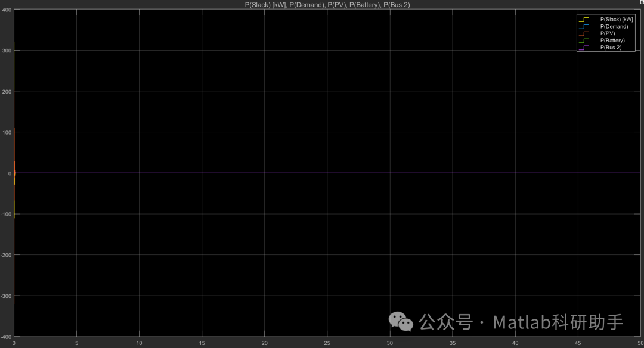Select the scope plot title text

click(327, 5)
